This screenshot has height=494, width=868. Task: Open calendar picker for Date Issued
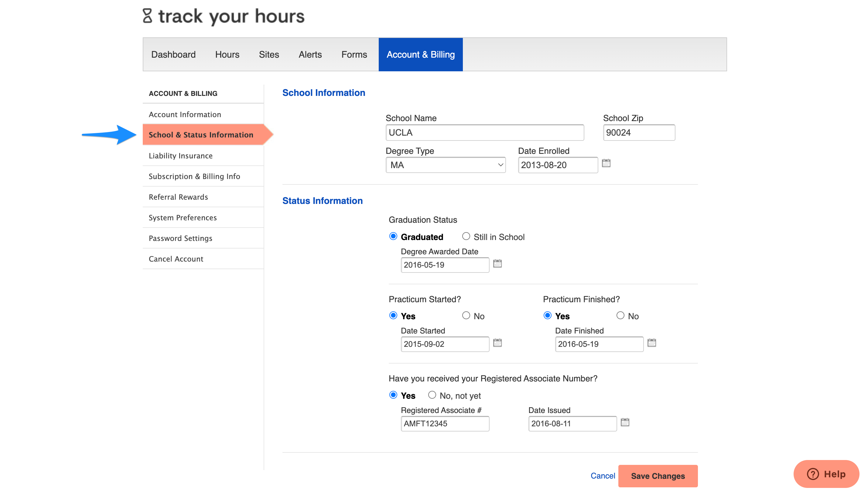625,422
